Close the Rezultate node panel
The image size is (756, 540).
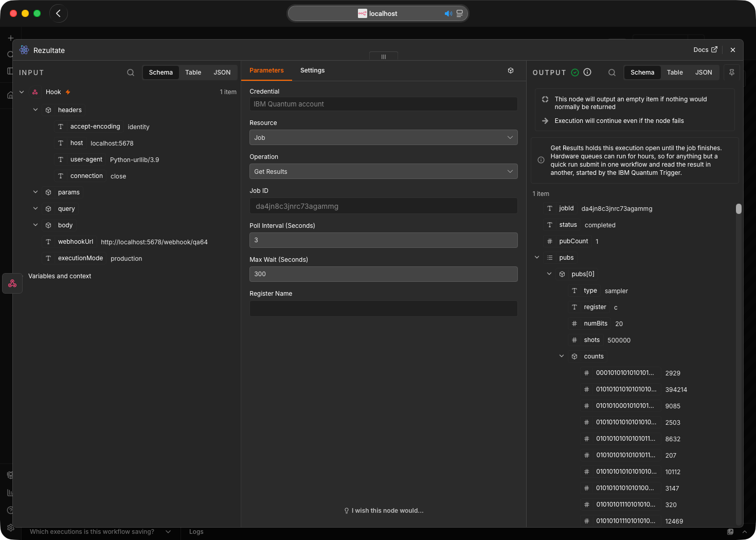pos(733,50)
